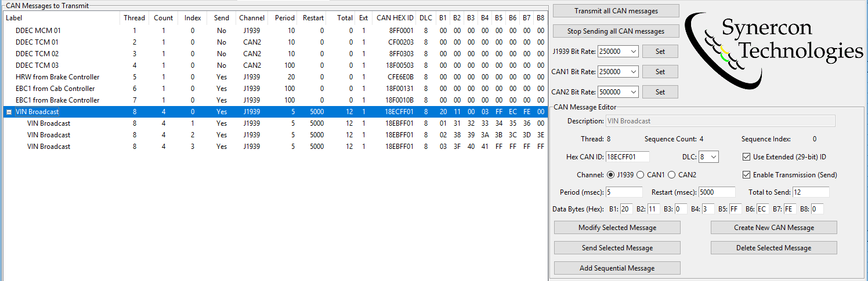Select the highlighted VIN Broadcast parent row

(x=275, y=112)
